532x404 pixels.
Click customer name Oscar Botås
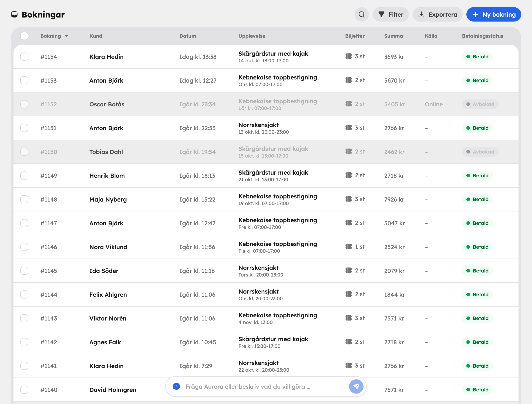pos(107,104)
